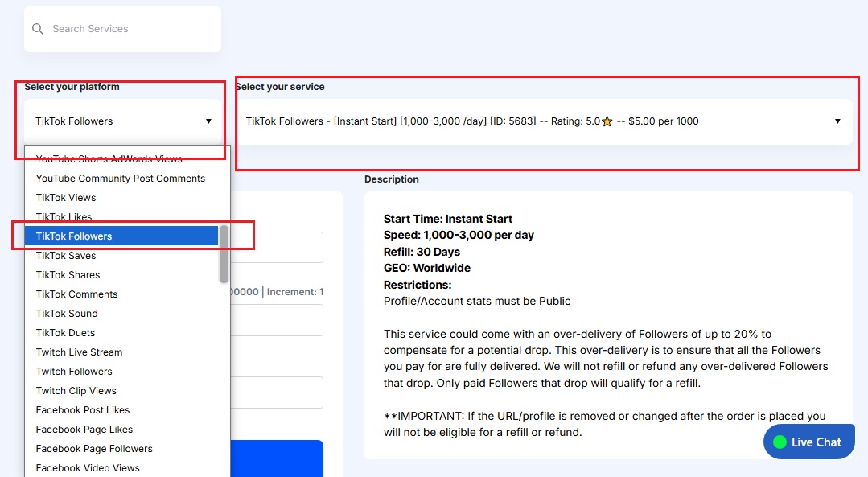
Task: Click the 'Speed: 1,000-3,000 per day' line
Action: pyautogui.click(x=459, y=235)
